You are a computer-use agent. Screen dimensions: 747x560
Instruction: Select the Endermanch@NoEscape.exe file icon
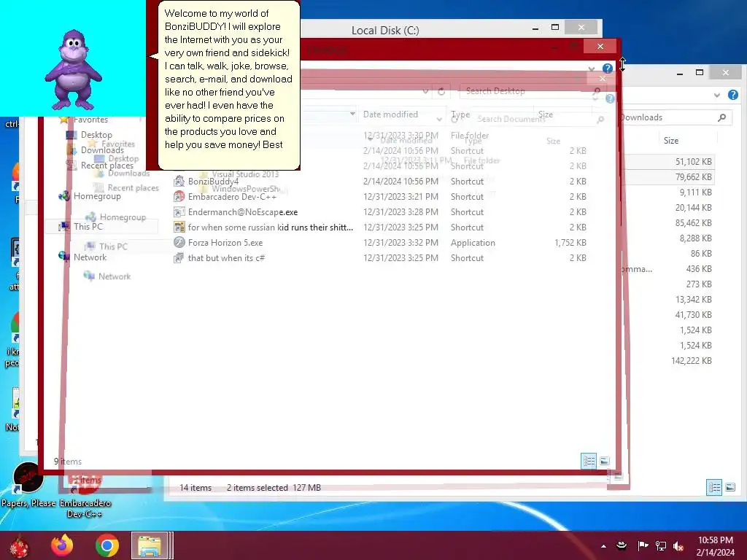point(179,212)
